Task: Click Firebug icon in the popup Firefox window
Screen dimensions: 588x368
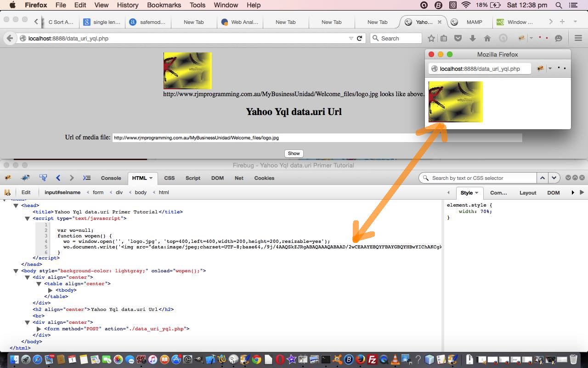Action: point(540,69)
